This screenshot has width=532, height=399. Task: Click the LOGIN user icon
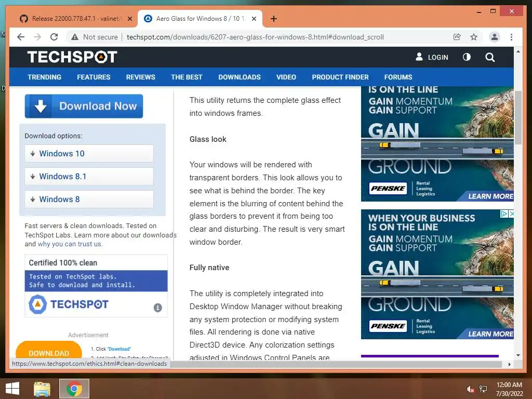point(419,57)
